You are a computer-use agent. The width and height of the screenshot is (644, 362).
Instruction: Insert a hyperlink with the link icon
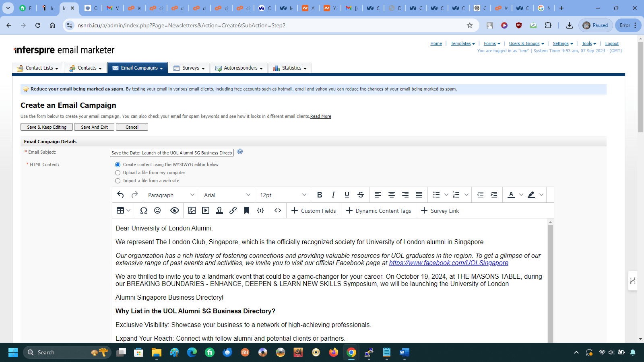(233, 210)
